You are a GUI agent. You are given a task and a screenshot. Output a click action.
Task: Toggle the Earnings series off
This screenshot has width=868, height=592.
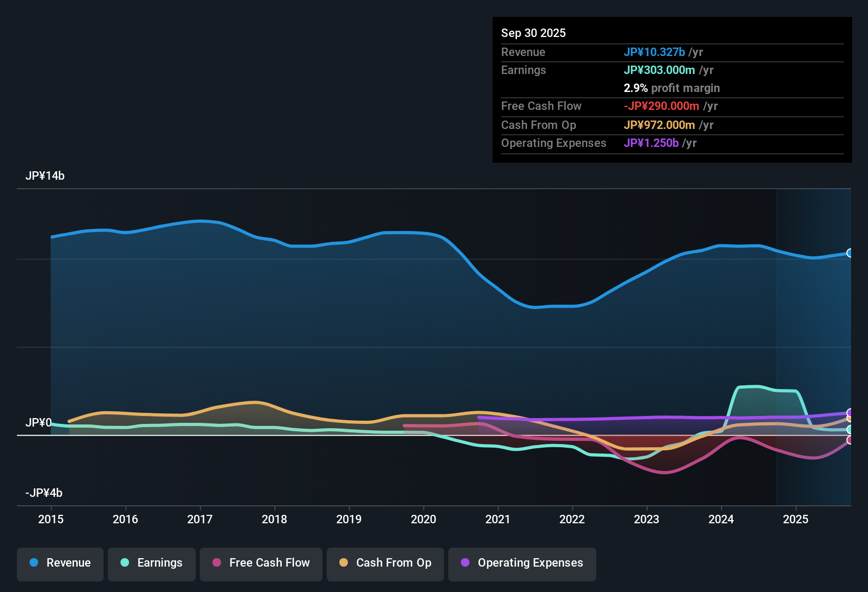click(x=152, y=563)
